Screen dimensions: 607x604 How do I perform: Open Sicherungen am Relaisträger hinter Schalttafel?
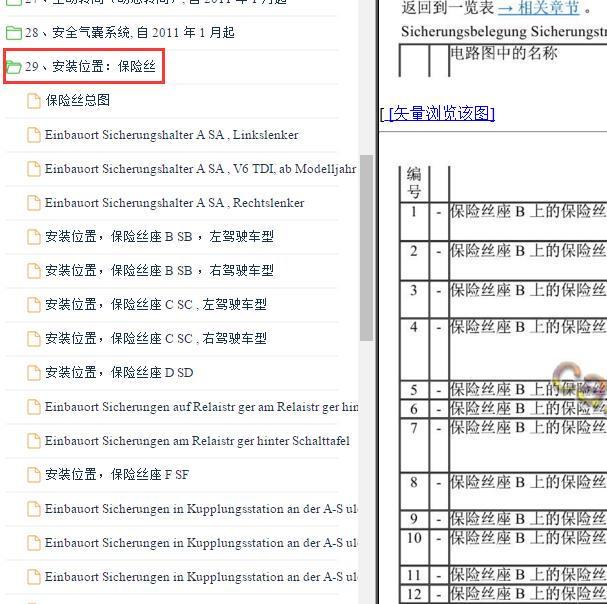(197, 441)
